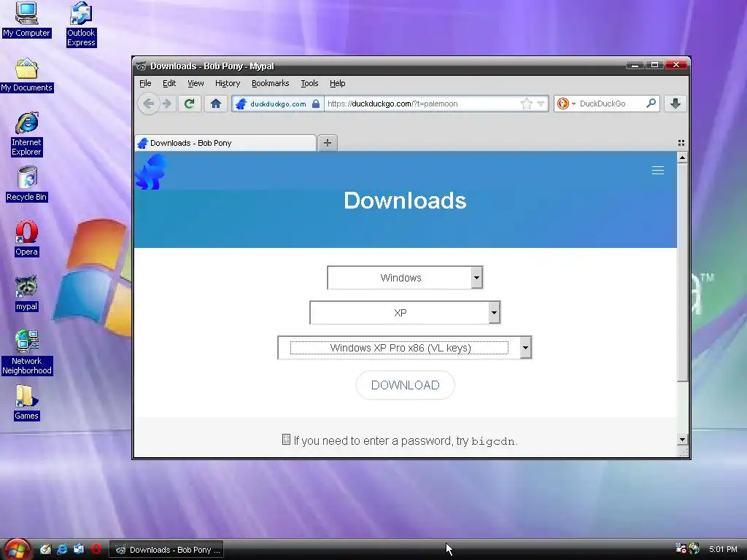The height and width of the screenshot is (560, 747).
Task: Open My Computer desktop icon
Action: 26,20
